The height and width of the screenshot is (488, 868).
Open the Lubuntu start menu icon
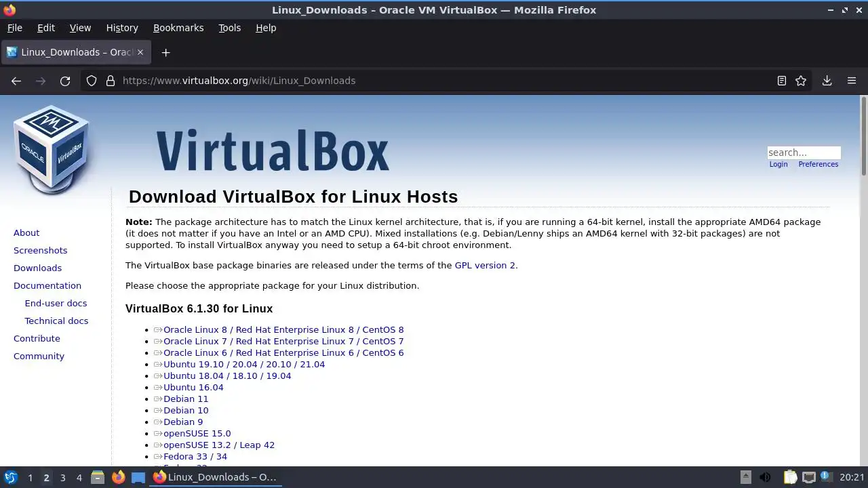(x=10, y=477)
